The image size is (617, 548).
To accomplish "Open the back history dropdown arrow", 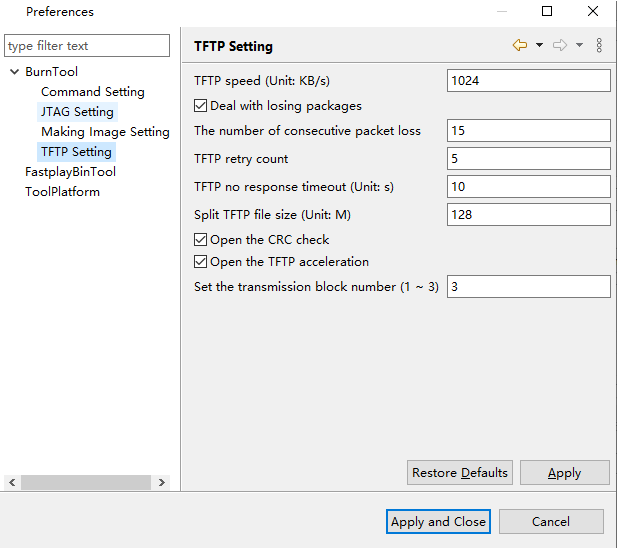I will [x=539, y=46].
